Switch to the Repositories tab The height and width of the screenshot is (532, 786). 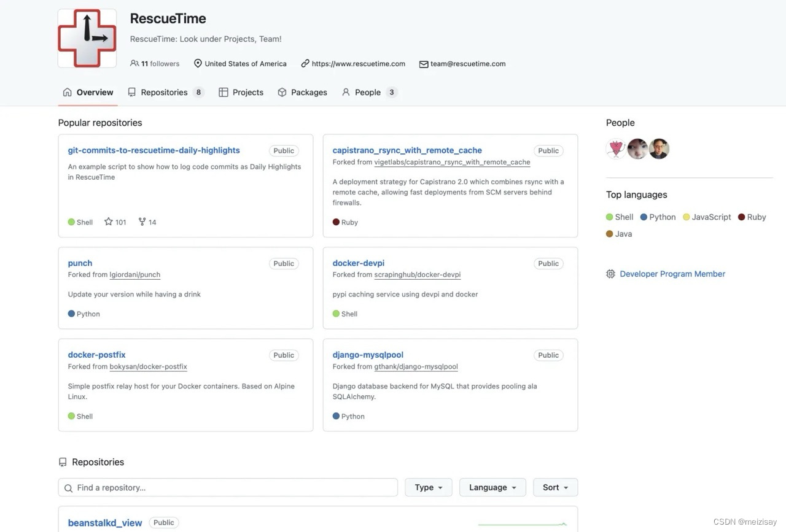click(165, 92)
